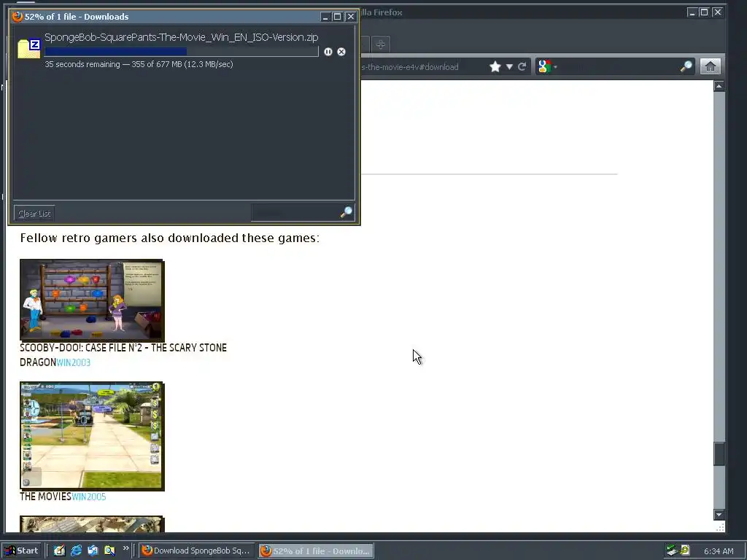Expand the Quick Launch overflow chevron
Viewport: 747px width, 560px height.
(125, 548)
